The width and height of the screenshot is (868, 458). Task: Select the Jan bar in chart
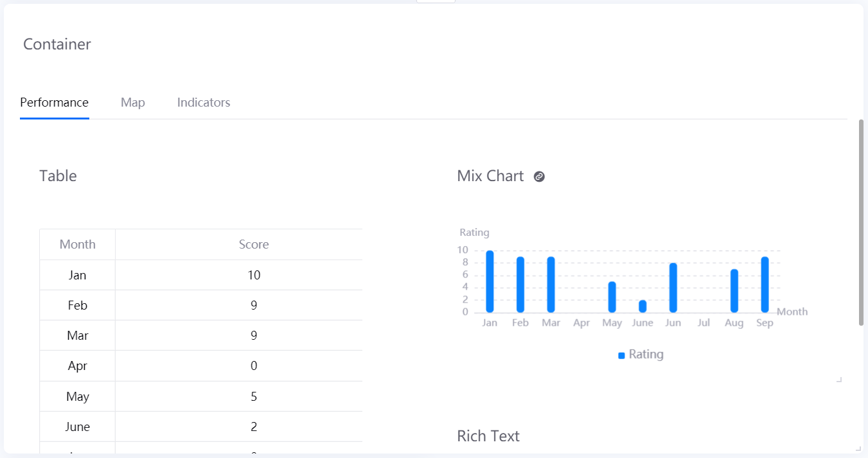(x=490, y=281)
